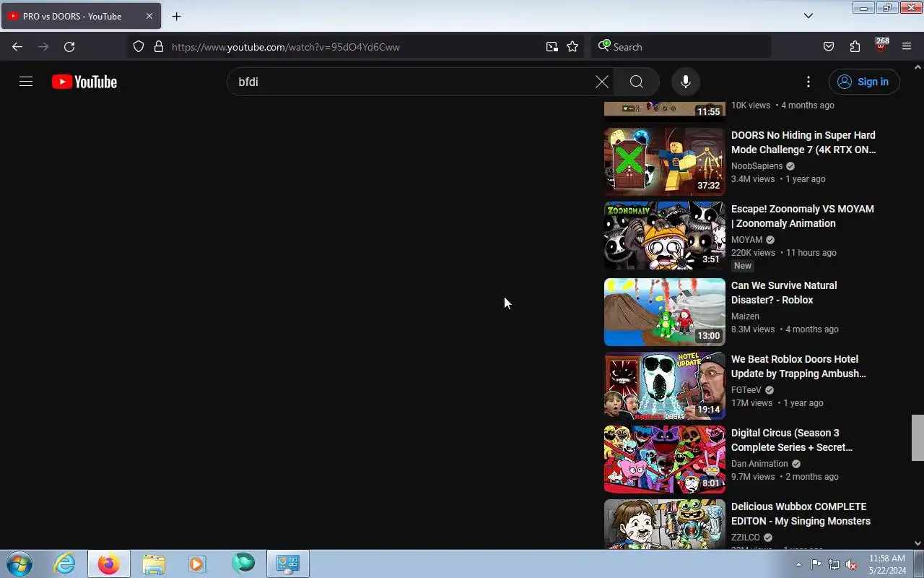Open Save to Pocket
924x578 pixels.
(829, 47)
